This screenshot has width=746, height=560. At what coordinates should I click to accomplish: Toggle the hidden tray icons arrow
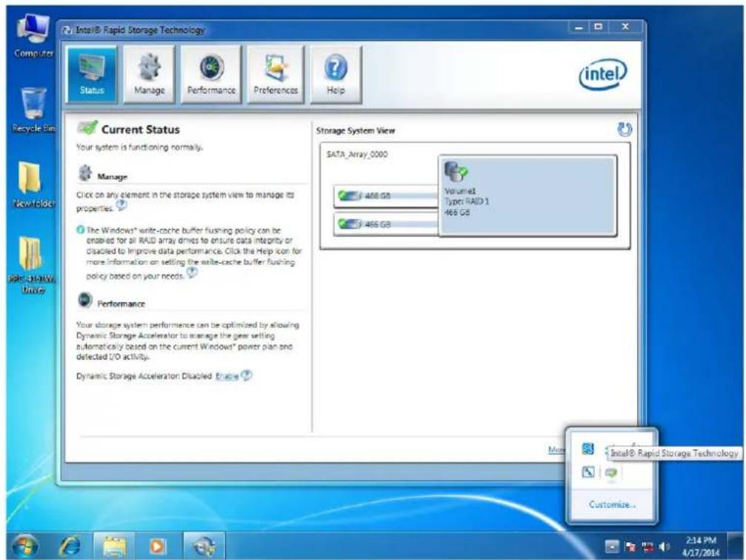coord(613,547)
